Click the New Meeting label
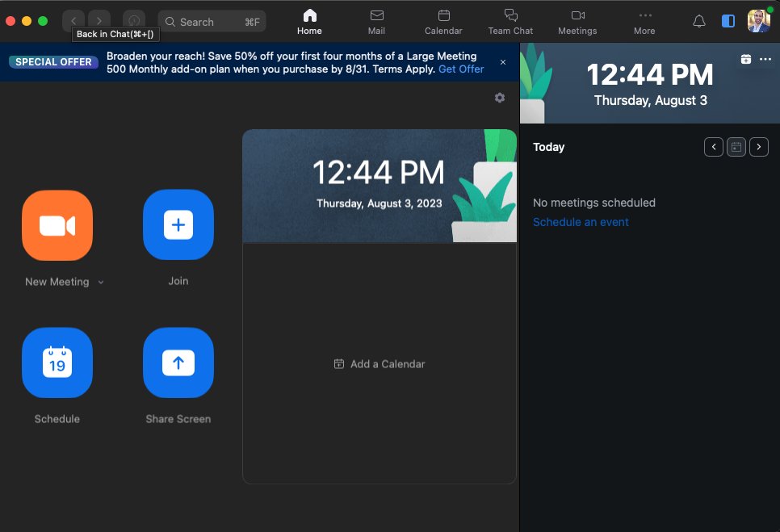The image size is (780, 532). (57, 282)
